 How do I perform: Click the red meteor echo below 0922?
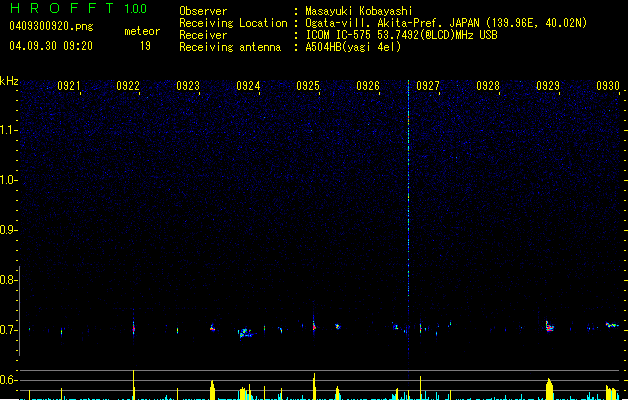[134, 327]
